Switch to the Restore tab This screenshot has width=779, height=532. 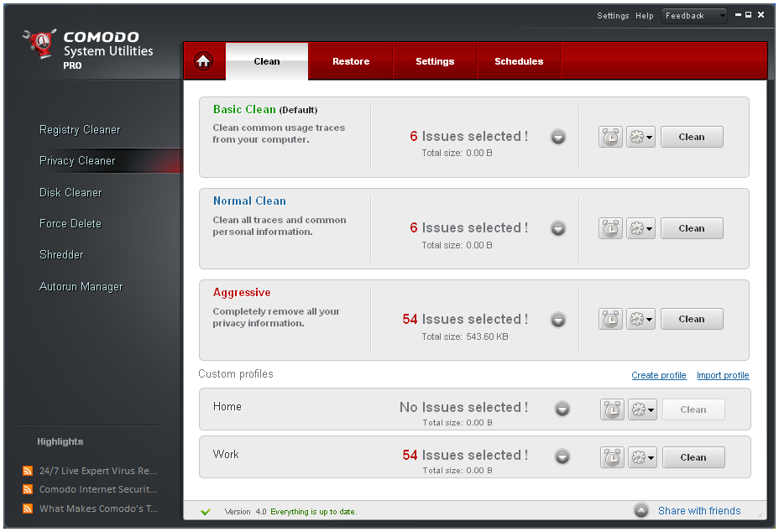pos(351,60)
